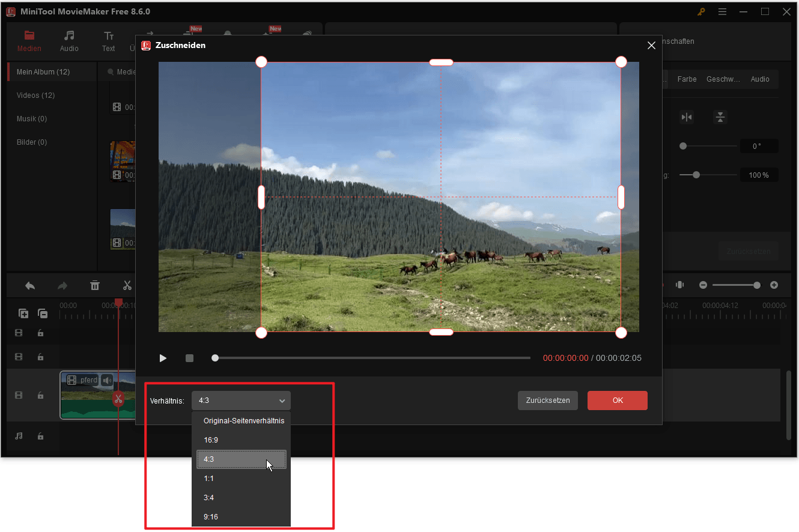Open the Text tab in the top toolbar
Image resolution: width=799 pixels, height=532 pixels.
[x=109, y=41]
